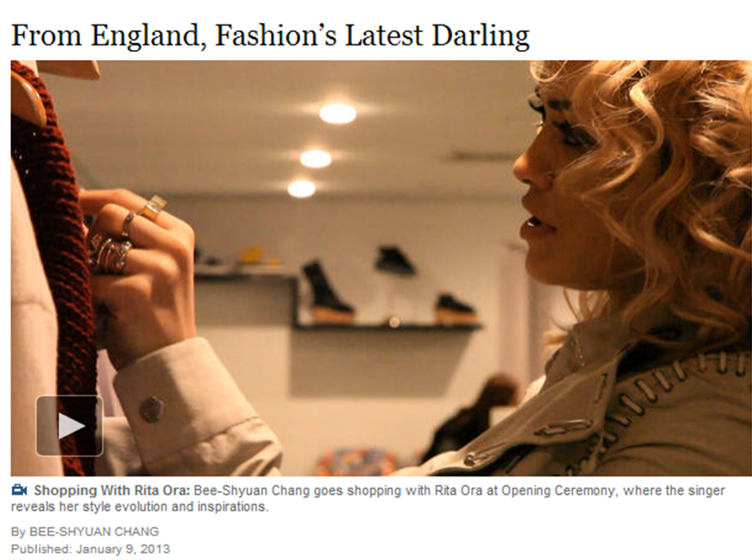This screenshot has height=560, width=752.
Task: Click the bold "Shopping With Rita Ora:" title
Action: (x=112, y=491)
